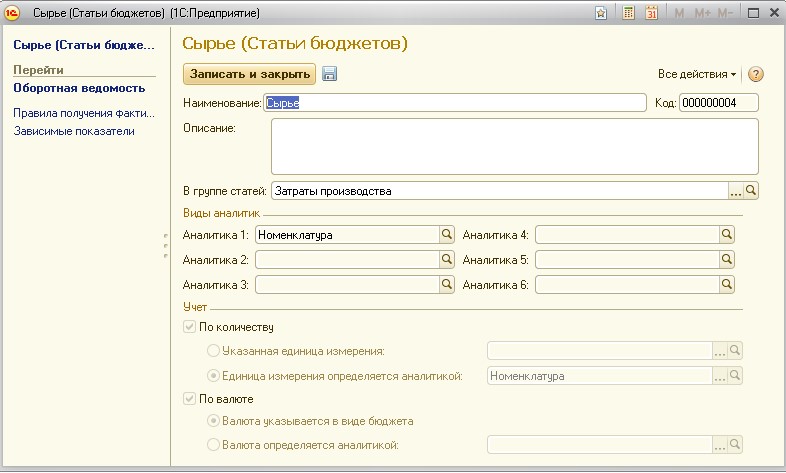
Task: Open help with the question mark icon
Action: (755, 74)
